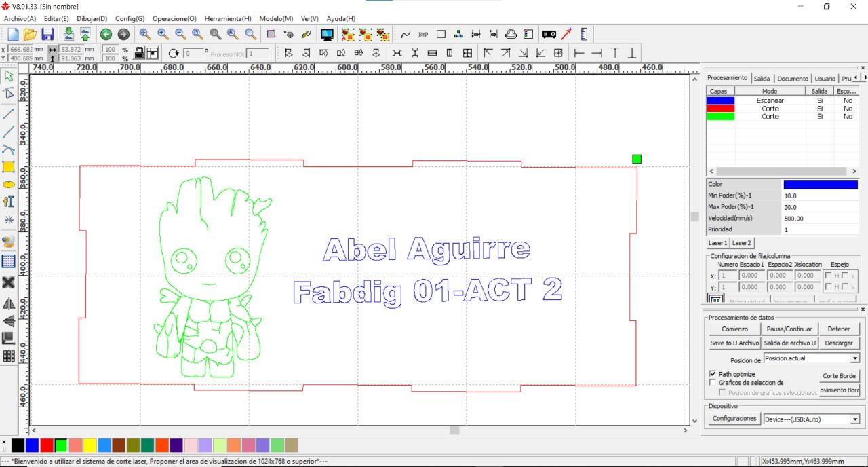Click the blue Color bar in layer settings
868x467 pixels.
pyautogui.click(x=821, y=184)
